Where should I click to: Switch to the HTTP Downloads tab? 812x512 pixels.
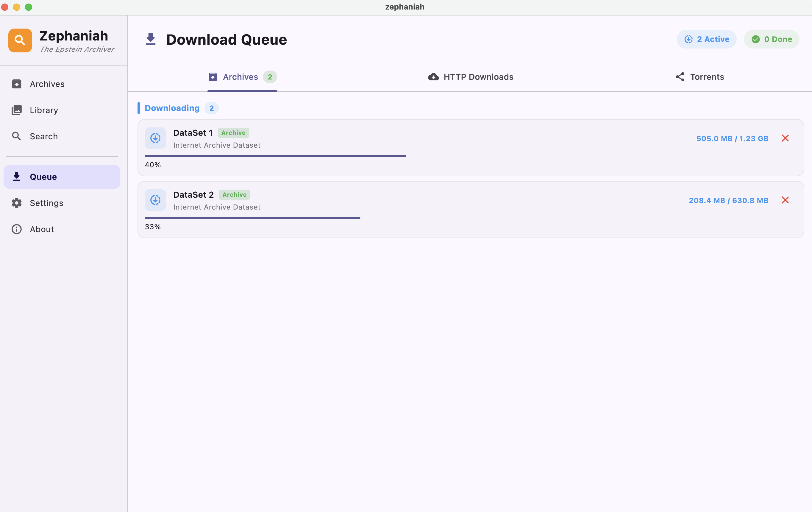(471, 77)
